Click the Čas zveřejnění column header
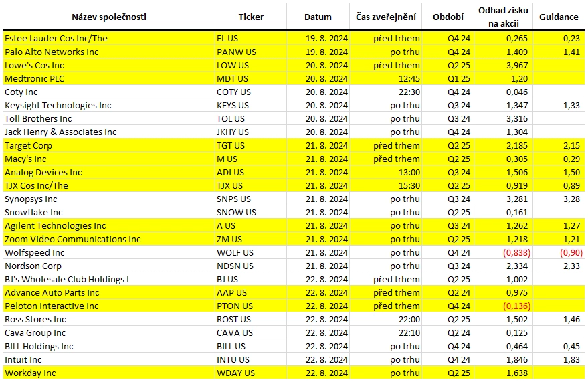The image size is (588, 382). click(x=386, y=17)
